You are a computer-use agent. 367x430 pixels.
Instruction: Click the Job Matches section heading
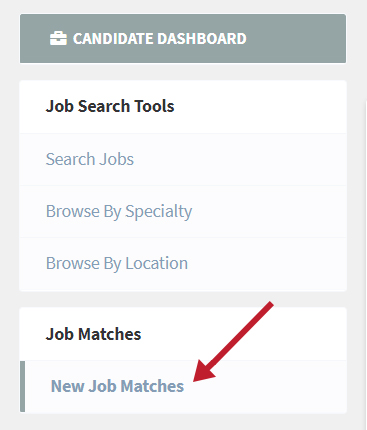tap(93, 334)
